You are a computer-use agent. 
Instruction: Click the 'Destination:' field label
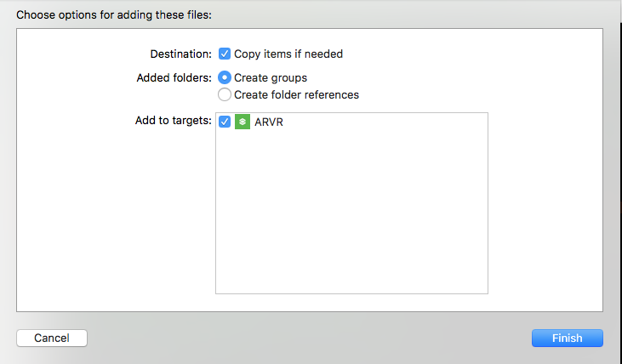point(181,54)
